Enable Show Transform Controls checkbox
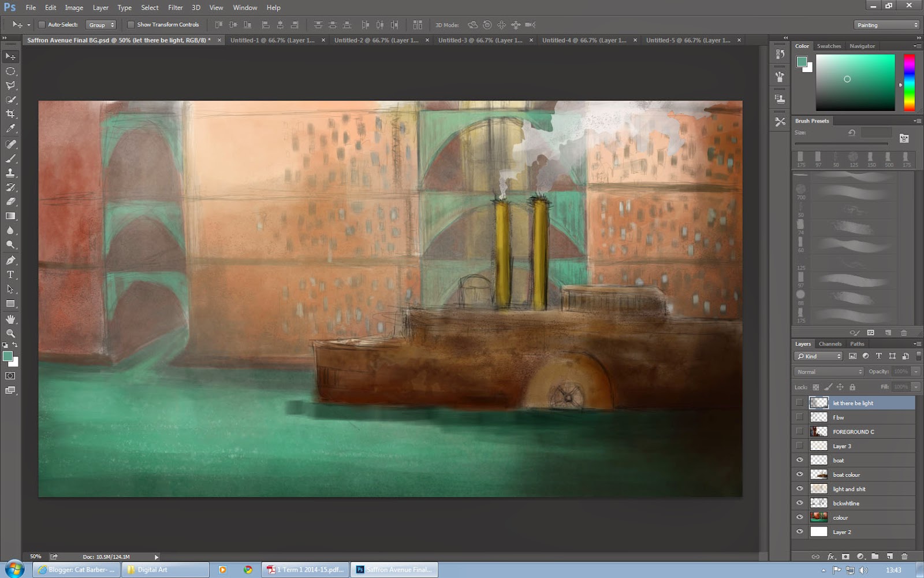This screenshot has height=578, width=924. point(131,25)
